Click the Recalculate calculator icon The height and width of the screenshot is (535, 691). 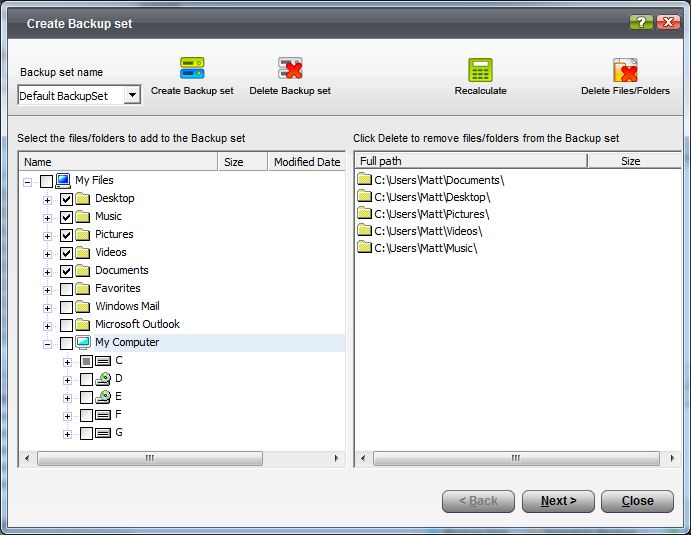click(480, 70)
